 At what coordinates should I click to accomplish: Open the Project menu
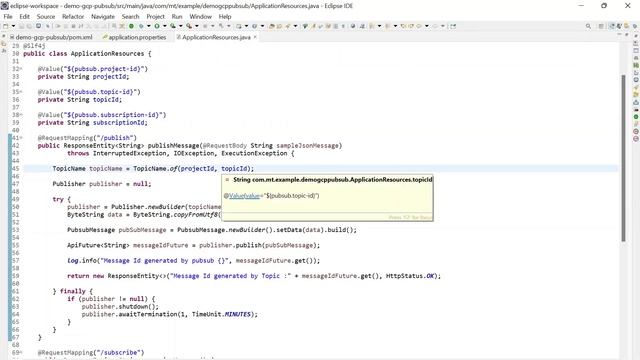tap(156, 16)
